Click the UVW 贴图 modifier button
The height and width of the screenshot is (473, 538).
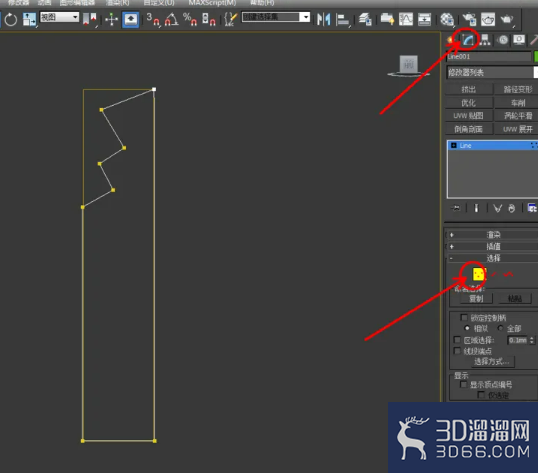tap(469, 116)
